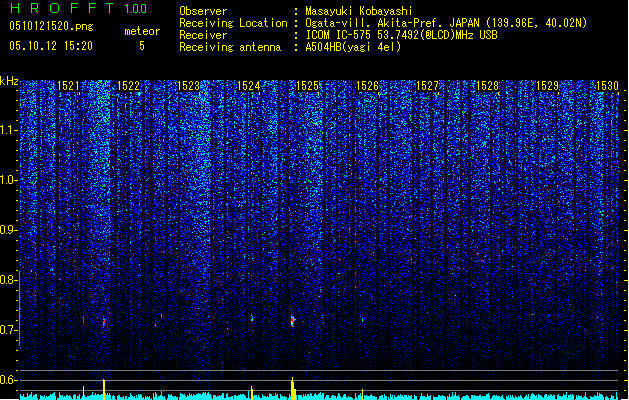Click the 1521 time marker
Image resolution: width=629 pixels, height=400 pixels.
click(68, 85)
